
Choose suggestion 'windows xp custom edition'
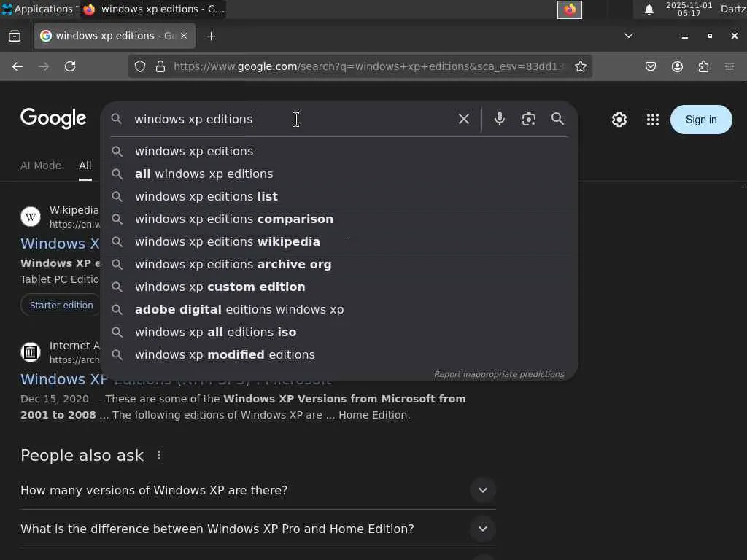coord(339,287)
